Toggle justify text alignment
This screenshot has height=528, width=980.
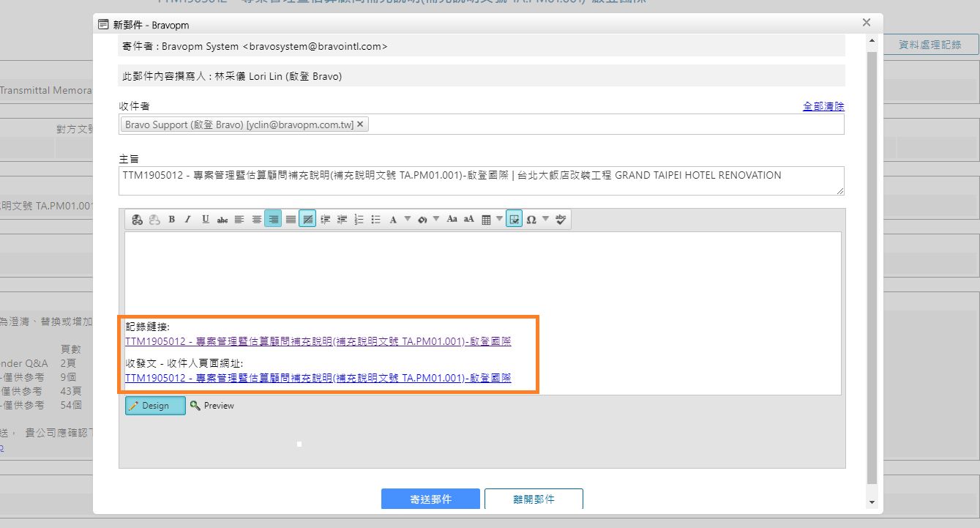(x=291, y=219)
